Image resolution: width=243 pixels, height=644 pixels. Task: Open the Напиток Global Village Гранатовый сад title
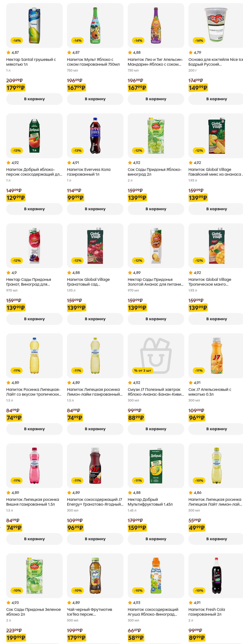coord(88,282)
